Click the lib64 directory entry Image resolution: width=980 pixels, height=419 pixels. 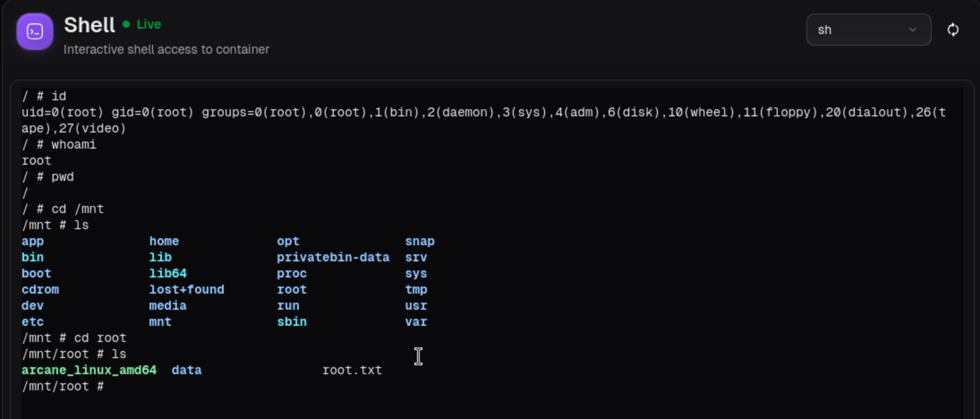pyautogui.click(x=168, y=273)
